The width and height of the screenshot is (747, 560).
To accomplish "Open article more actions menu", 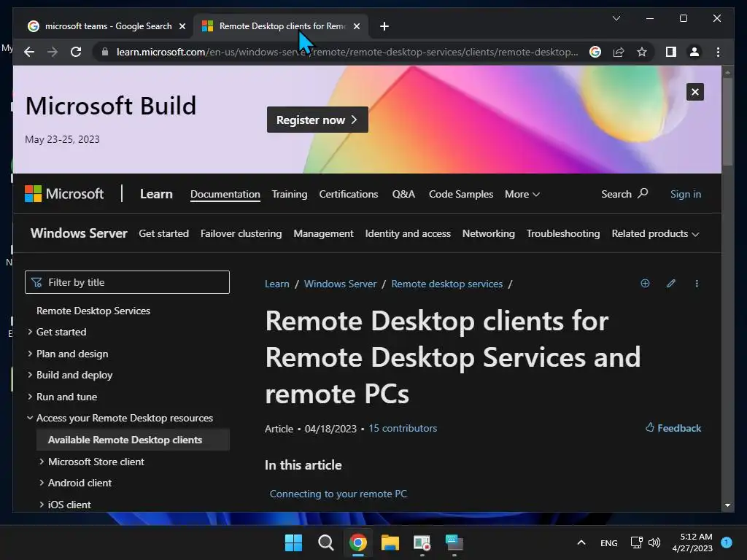I will click(697, 284).
